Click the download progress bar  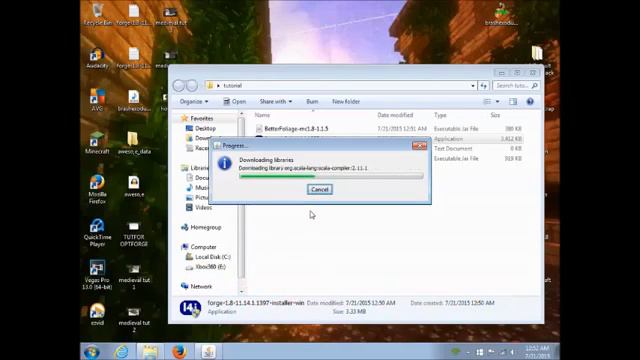click(331, 176)
